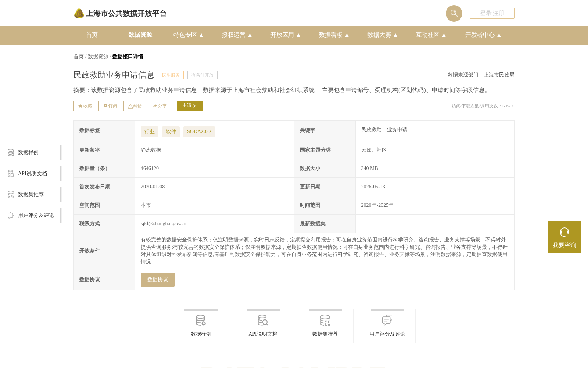Viewport: 588px width, 368px height.
Task: Click the bottom 数据集推荐 card icon
Action: tap(325, 321)
